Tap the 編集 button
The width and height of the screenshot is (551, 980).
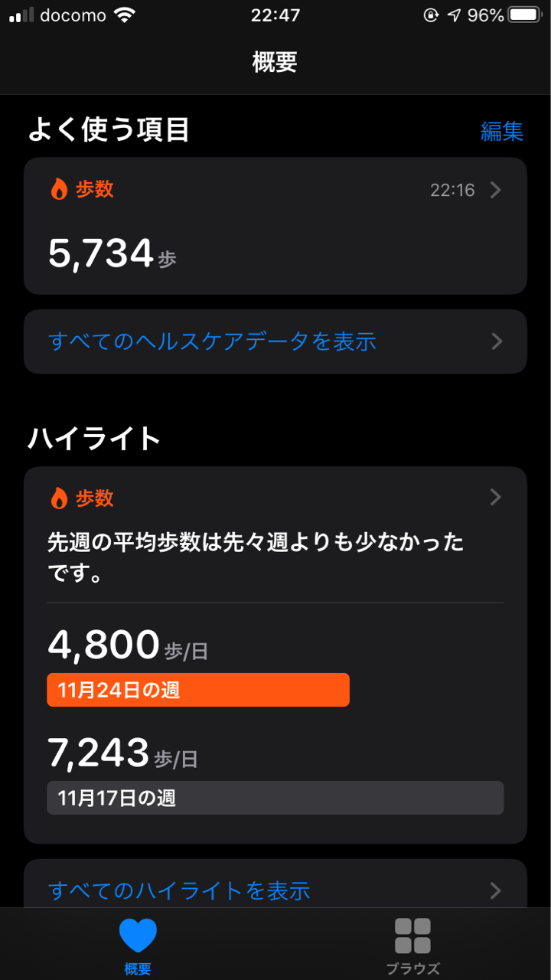(x=501, y=131)
